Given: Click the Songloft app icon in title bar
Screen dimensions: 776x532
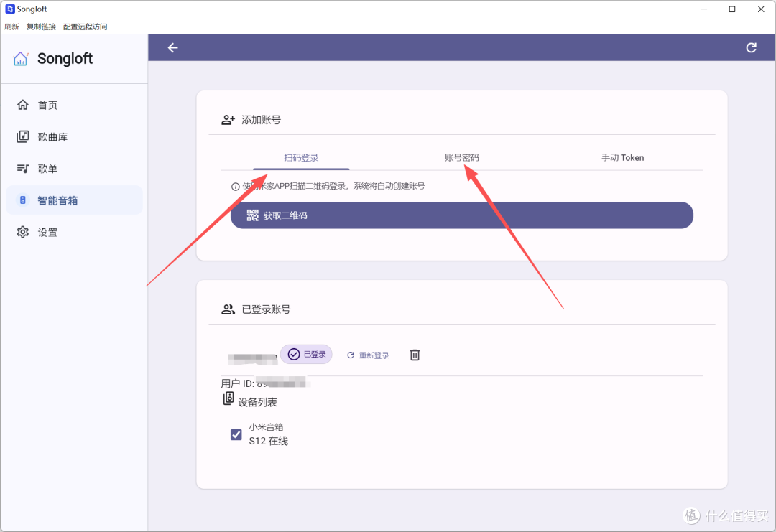Looking at the screenshot, I should [10, 9].
